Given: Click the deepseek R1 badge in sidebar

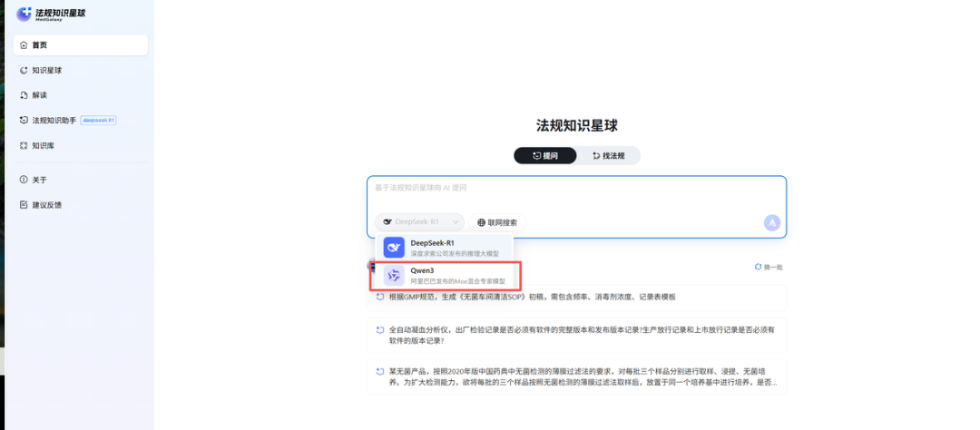Looking at the screenshot, I should [99, 120].
